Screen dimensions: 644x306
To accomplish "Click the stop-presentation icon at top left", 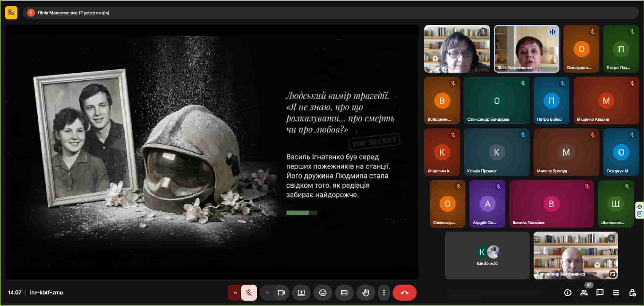I will pyautogui.click(x=11, y=13).
